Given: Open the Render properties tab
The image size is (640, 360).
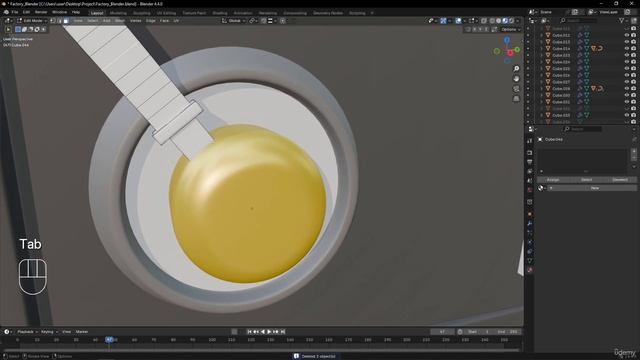Looking at the screenshot, I should [530, 153].
